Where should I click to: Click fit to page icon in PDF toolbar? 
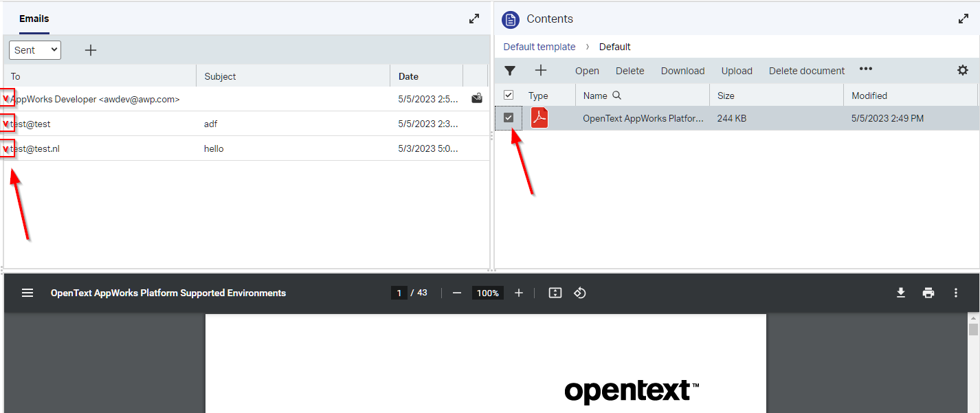(555, 293)
